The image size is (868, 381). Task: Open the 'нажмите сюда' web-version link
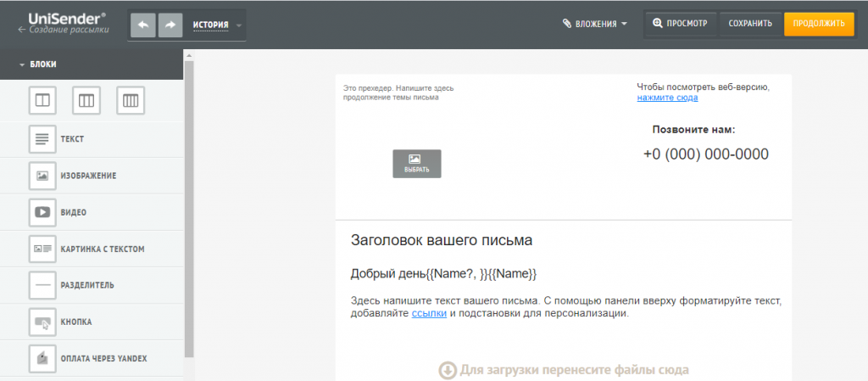[x=667, y=98]
